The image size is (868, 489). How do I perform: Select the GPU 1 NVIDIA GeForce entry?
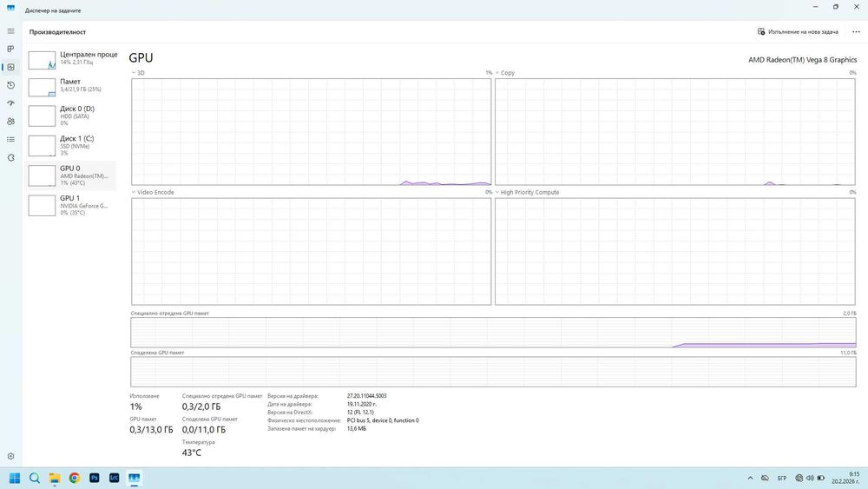(71, 205)
